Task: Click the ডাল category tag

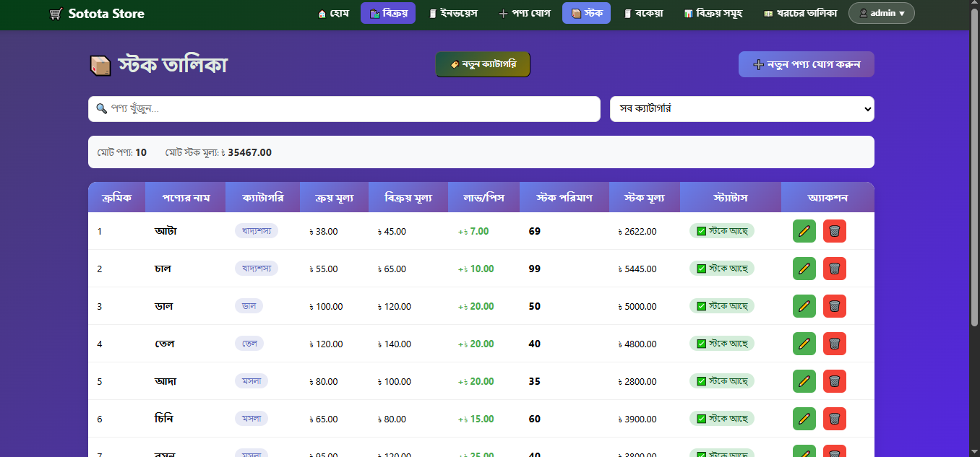Action: coord(249,306)
